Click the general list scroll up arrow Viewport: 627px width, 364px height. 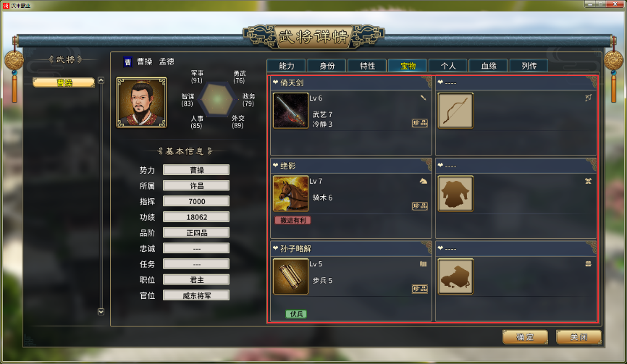(x=101, y=80)
